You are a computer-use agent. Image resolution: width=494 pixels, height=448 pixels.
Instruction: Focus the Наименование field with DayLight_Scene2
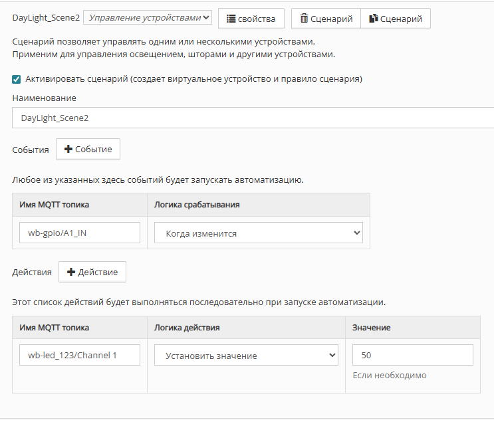pos(253,118)
